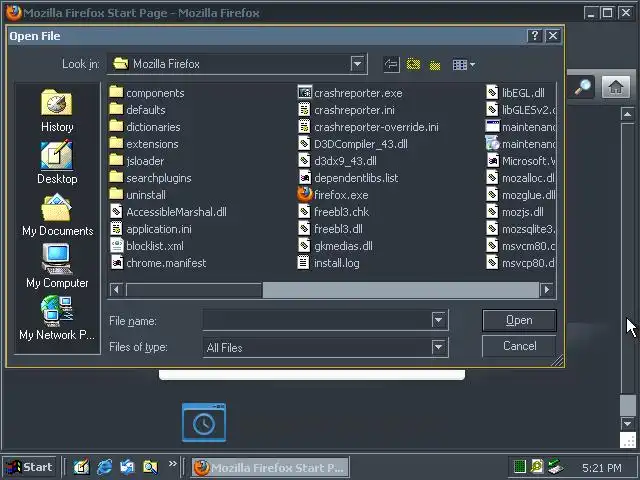Select application.ini file
The height and width of the screenshot is (480, 640).
pos(151,229)
